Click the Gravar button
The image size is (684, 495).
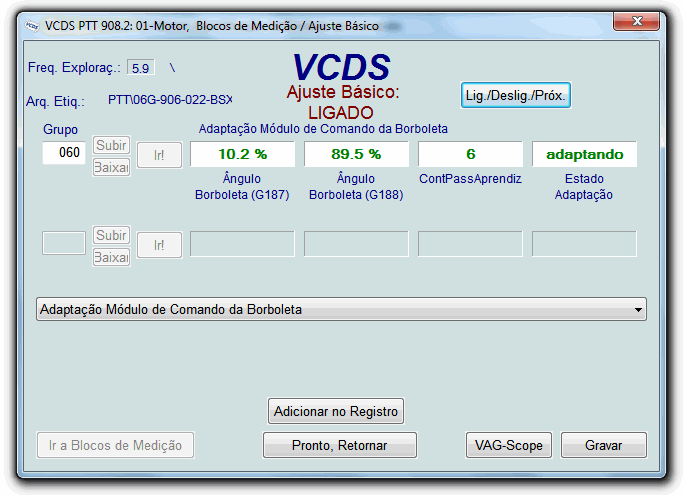[604, 445]
